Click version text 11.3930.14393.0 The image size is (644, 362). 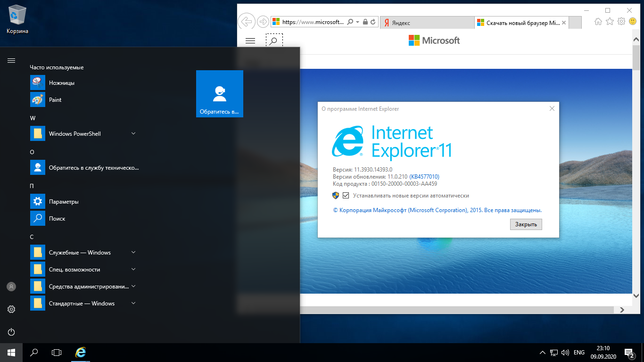pos(373,170)
